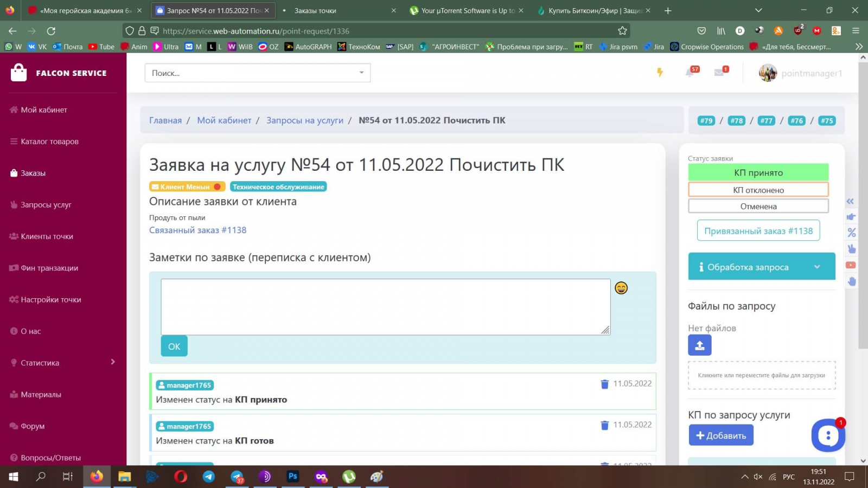Collapse the side toolbar with double chevron
The width and height of the screenshot is (868, 488).
850,201
